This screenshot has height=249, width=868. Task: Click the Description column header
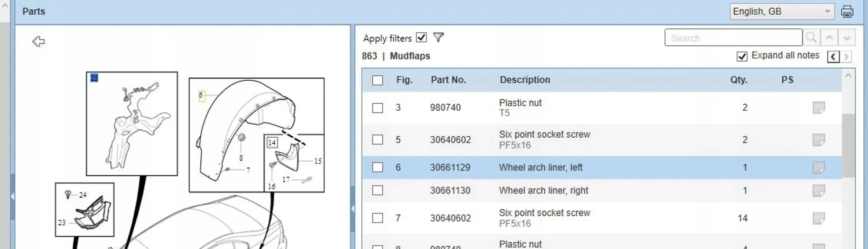coord(525,80)
